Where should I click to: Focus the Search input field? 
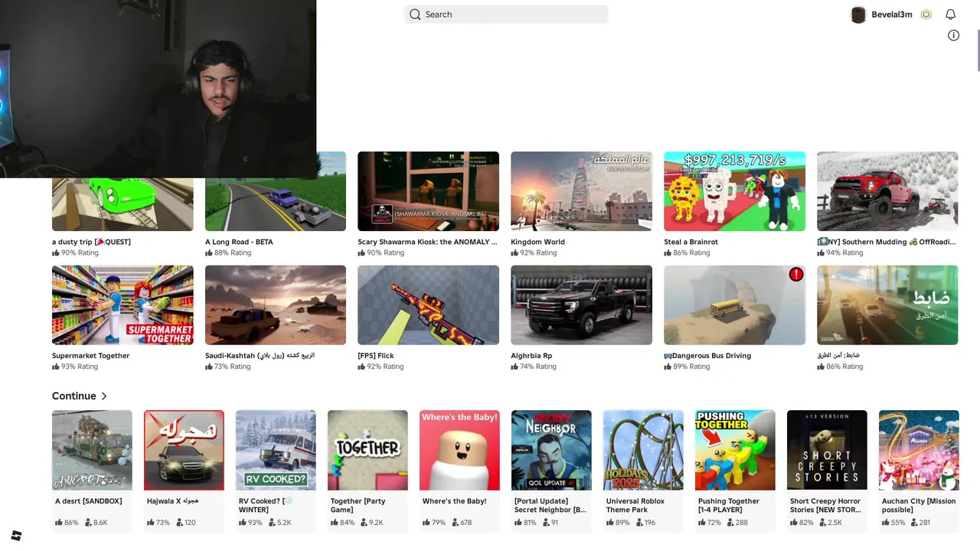click(x=506, y=15)
